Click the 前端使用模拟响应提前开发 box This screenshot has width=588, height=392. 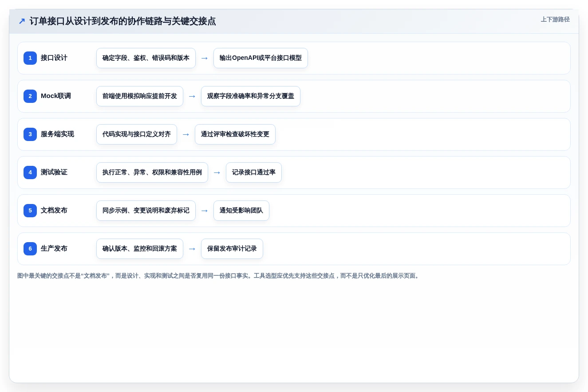pos(140,96)
